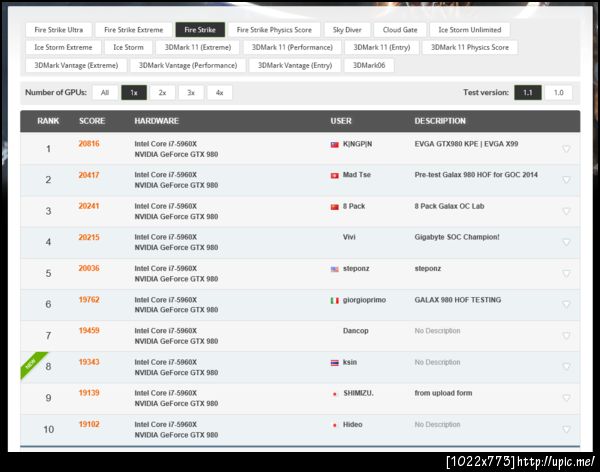Expand details arrow for 8 Pack row
The width and height of the screenshot is (600, 472).
click(566, 211)
